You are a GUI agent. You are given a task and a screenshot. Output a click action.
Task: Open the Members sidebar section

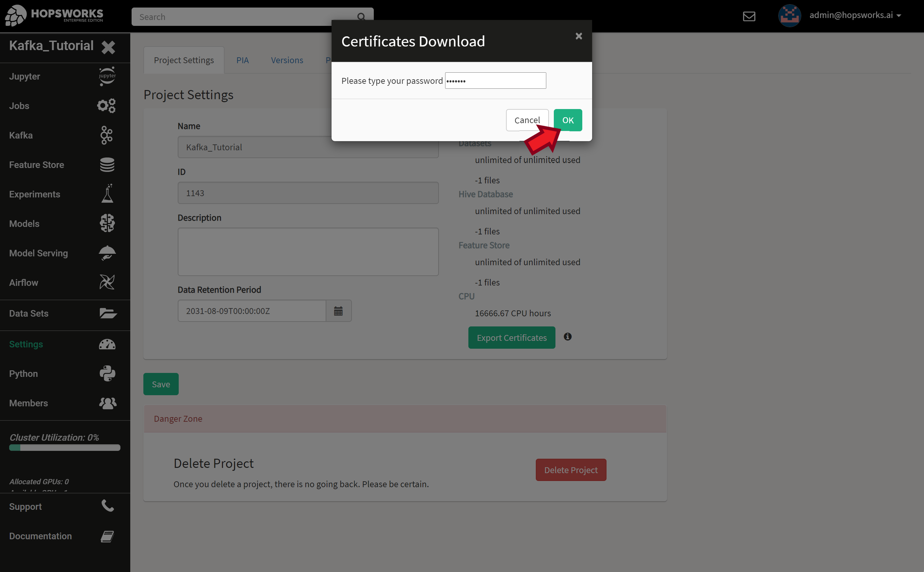28,403
